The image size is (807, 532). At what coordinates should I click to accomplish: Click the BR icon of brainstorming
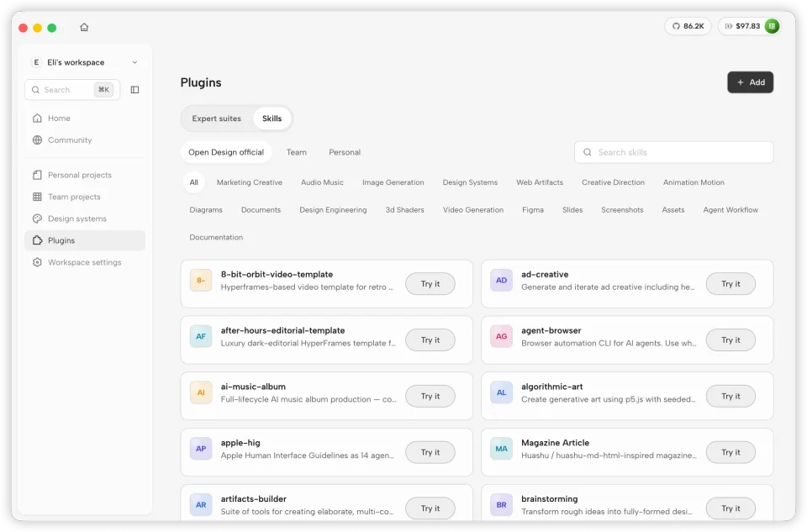(501, 505)
